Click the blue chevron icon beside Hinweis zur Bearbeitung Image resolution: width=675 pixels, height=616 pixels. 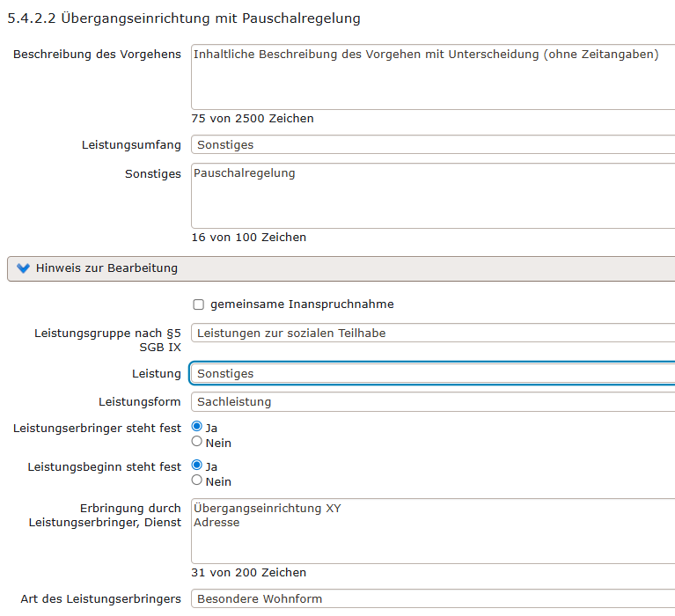(23, 268)
